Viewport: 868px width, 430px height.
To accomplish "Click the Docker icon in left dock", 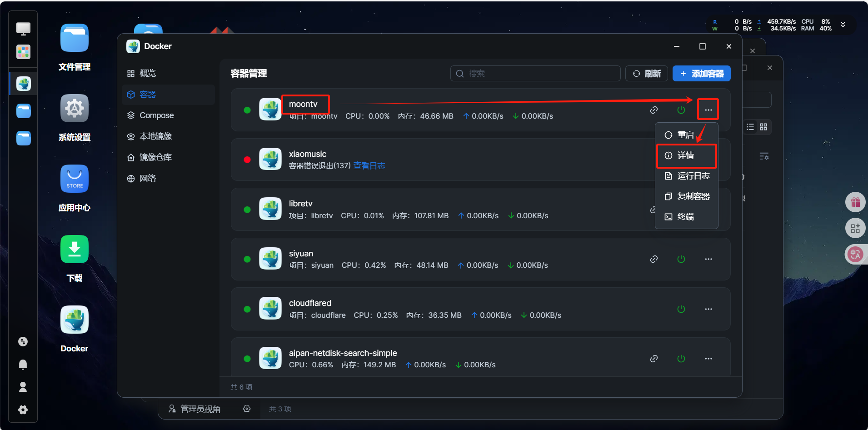I will 24,84.
